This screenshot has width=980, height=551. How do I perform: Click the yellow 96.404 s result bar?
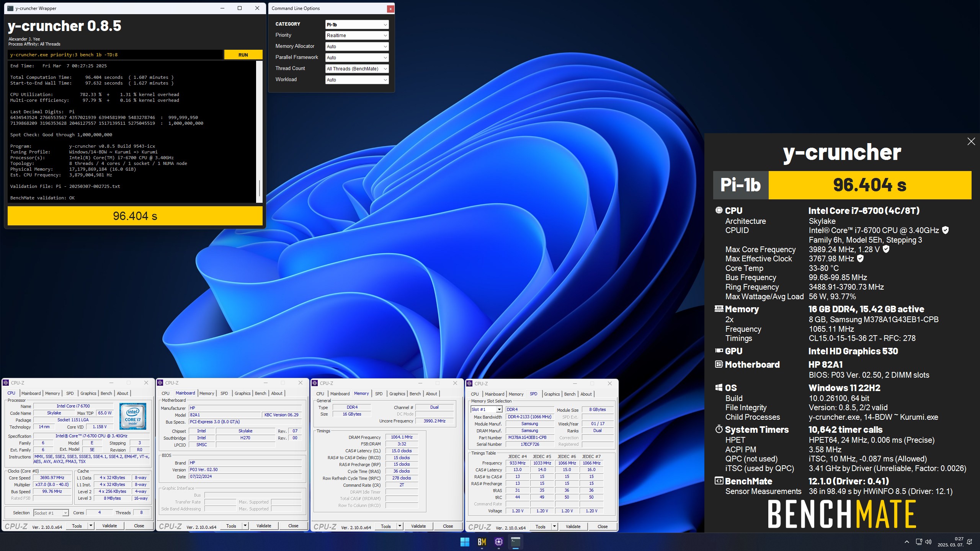coord(135,216)
